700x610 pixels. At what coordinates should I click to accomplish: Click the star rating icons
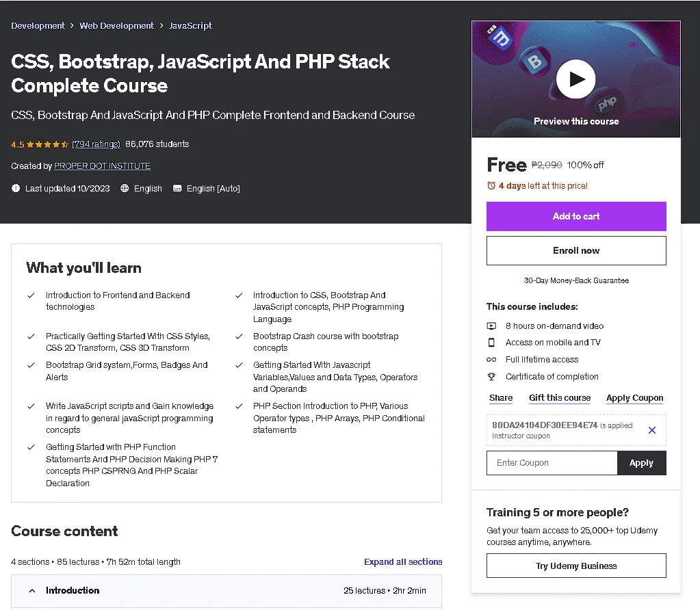47,144
